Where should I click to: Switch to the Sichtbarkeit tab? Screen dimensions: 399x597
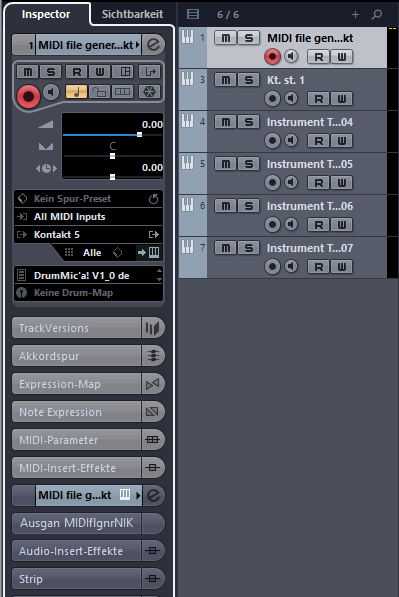pos(132,14)
